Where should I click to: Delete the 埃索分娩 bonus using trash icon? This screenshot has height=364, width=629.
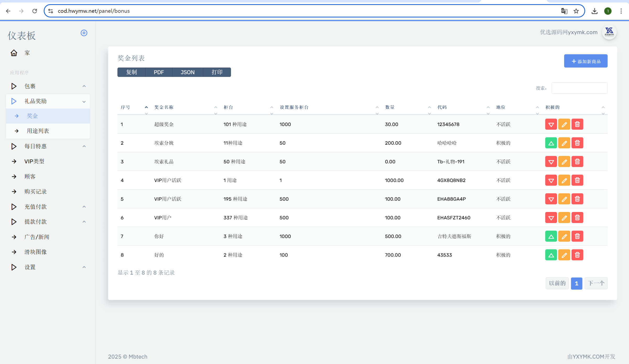tap(577, 143)
